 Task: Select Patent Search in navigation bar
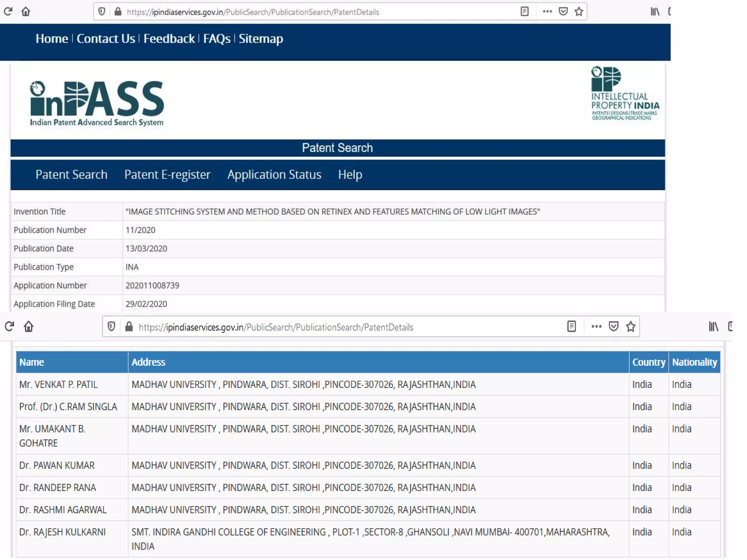(71, 175)
